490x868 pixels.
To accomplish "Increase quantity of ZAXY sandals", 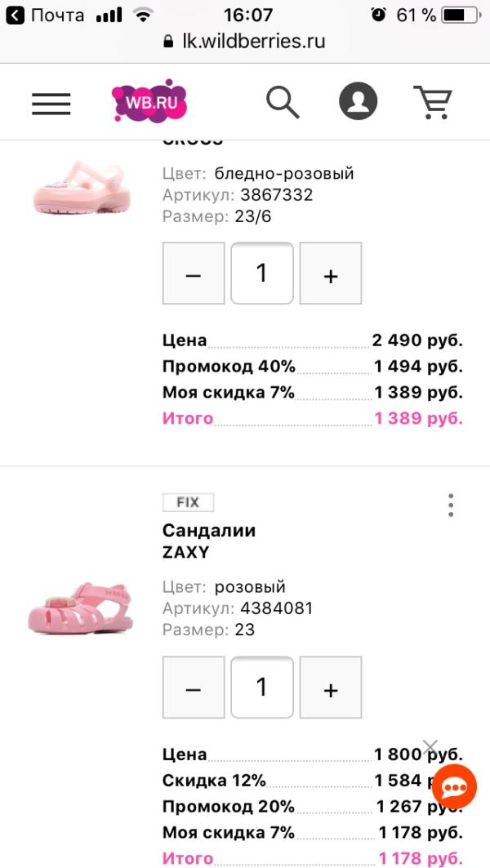I will coord(331,687).
